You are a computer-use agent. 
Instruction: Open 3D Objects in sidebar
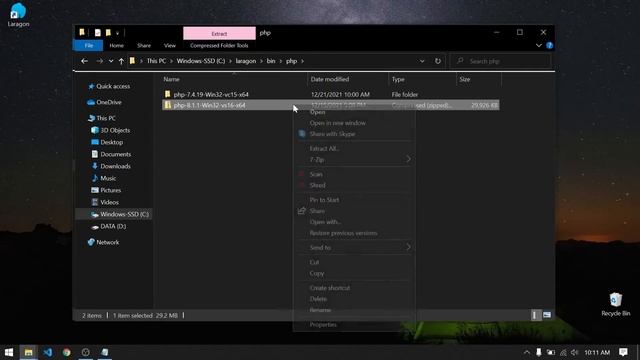pos(111,130)
